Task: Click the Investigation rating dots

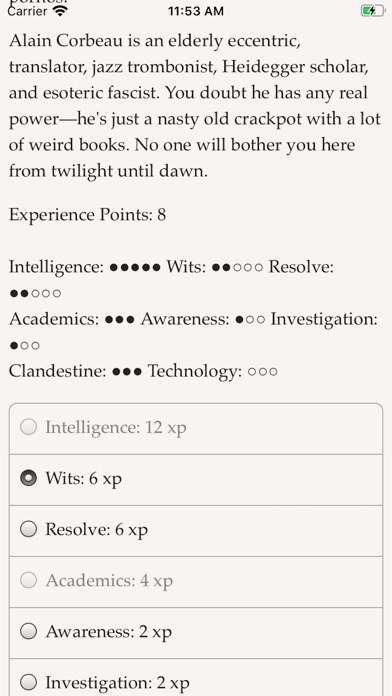Action: (25, 345)
